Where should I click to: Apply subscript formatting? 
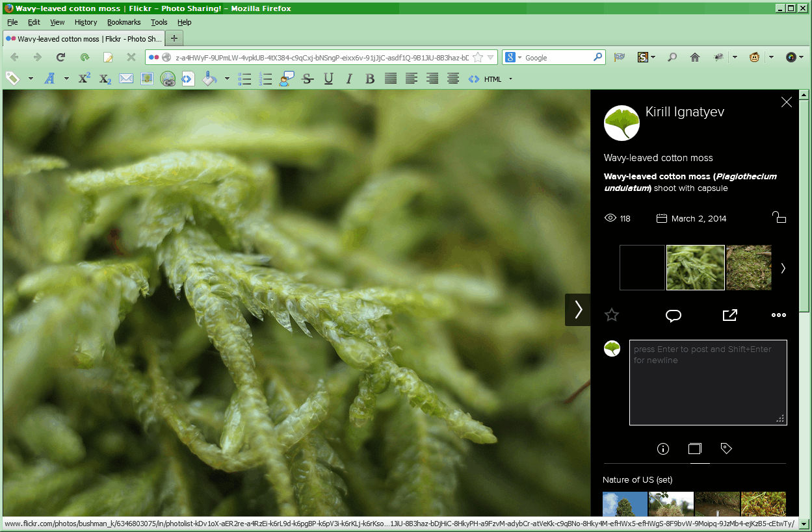[x=105, y=79]
